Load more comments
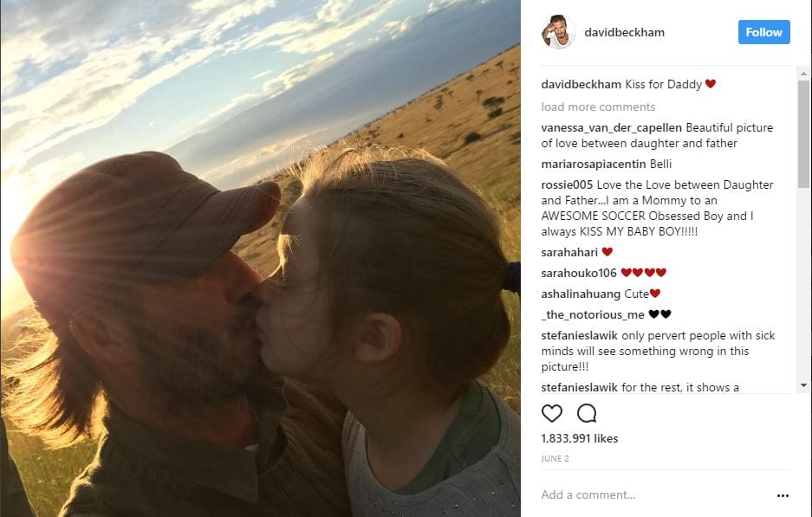This screenshot has height=517, width=812. 598,107
